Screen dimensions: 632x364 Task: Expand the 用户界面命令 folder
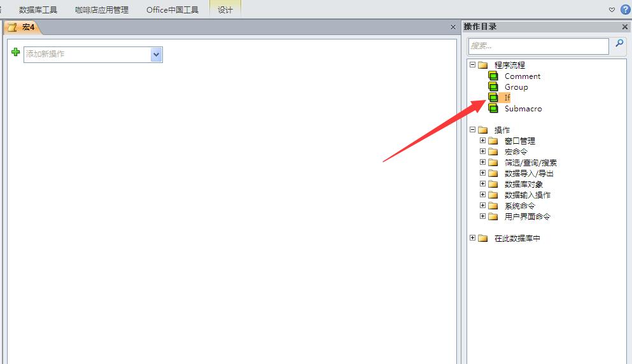[482, 216]
